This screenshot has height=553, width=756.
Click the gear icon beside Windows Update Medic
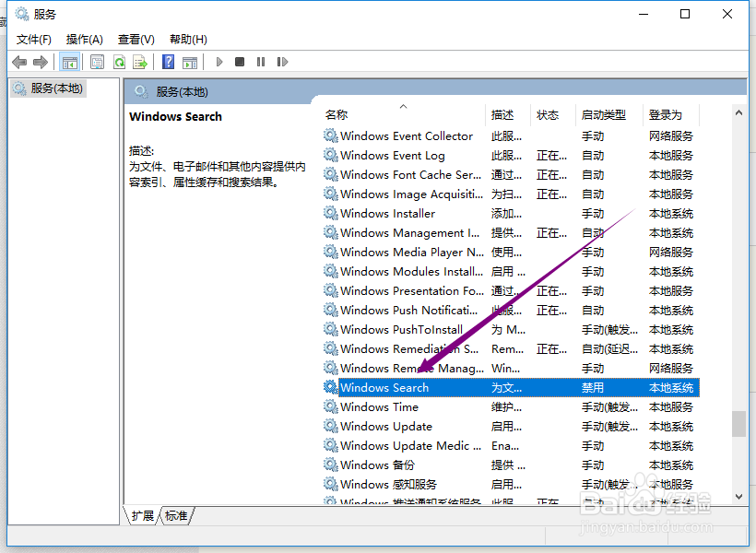coord(330,445)
